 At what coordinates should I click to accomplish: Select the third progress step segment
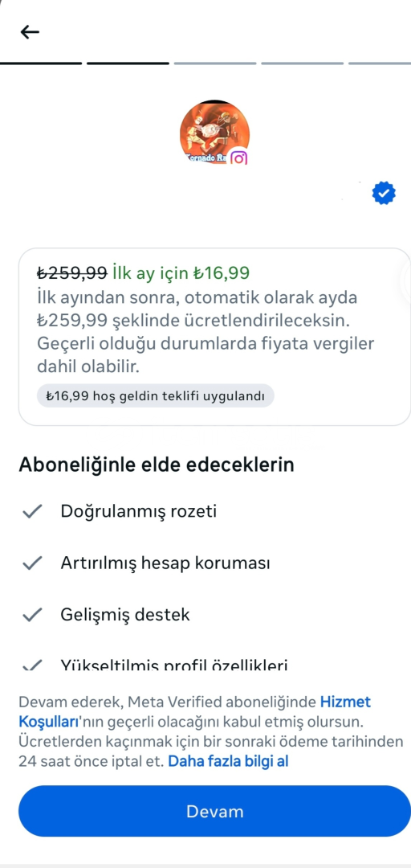click(215, 63)
